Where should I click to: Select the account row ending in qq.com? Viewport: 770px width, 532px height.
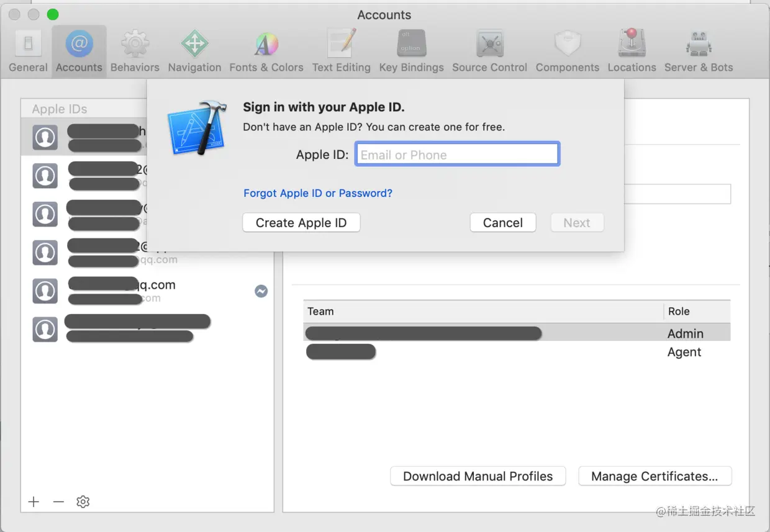[x=147, y=291]
